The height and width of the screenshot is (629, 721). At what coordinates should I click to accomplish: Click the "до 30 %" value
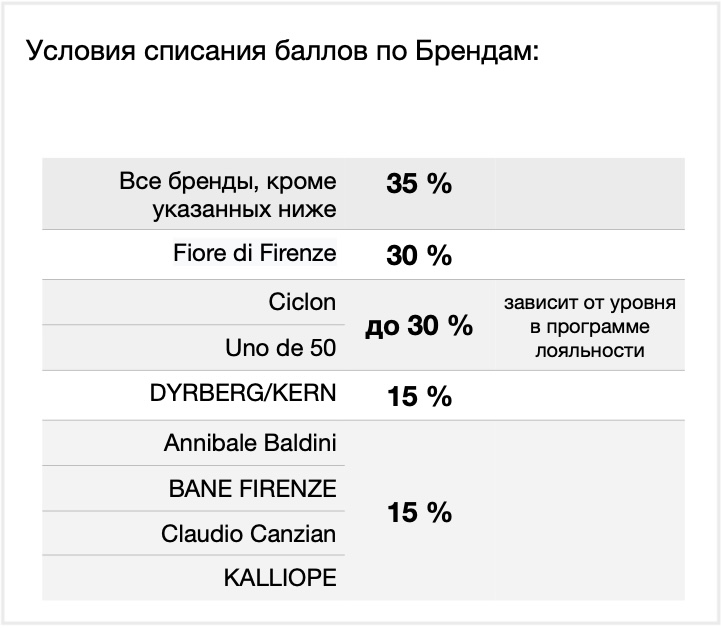419,326
